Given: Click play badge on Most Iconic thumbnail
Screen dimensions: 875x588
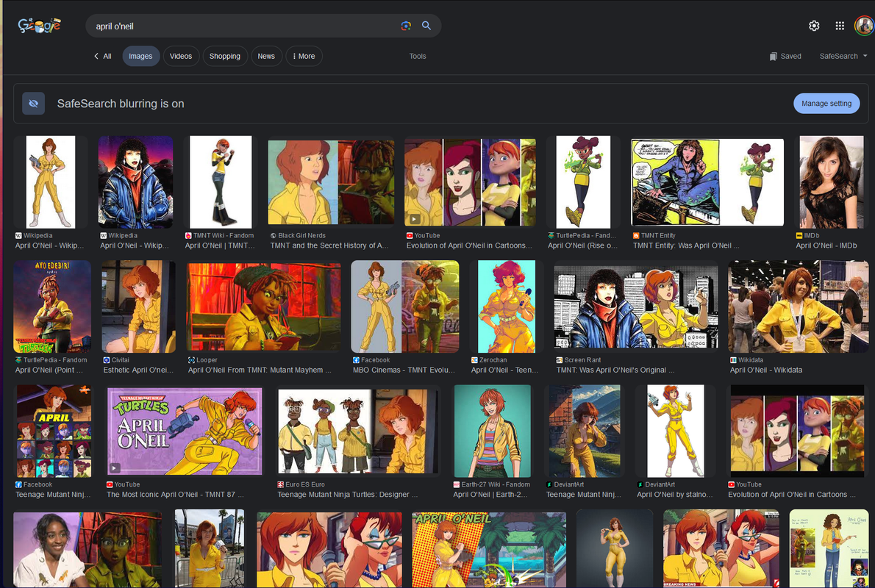Looking at the screenshot, I should (x=115, y=467).
